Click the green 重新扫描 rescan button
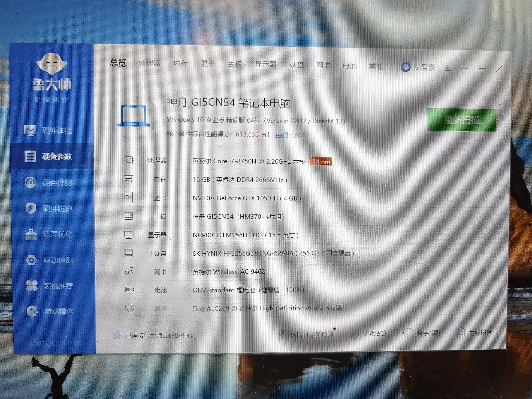 (462, 120)
